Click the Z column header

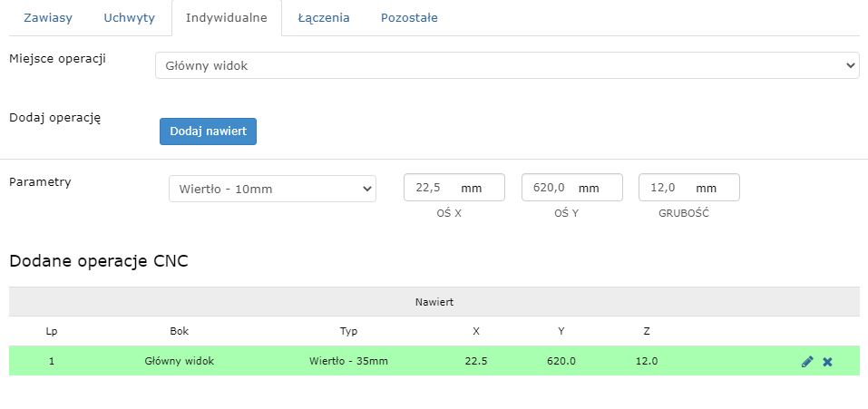(647, 331)
